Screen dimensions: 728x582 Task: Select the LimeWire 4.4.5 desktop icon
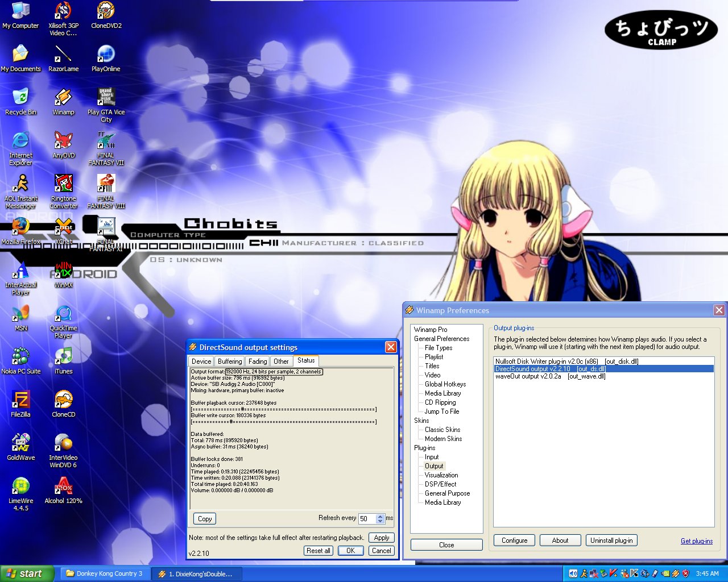(x=20, y=487)
